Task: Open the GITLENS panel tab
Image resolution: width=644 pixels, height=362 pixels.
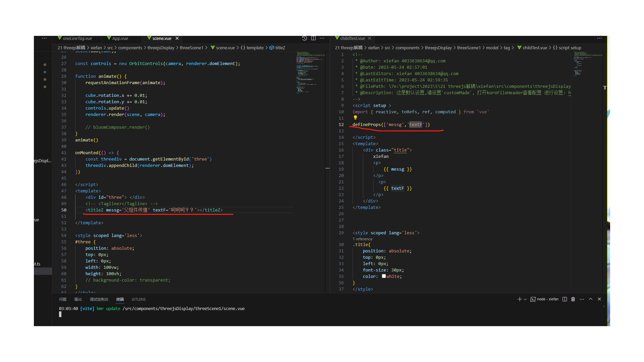Action: [x=139, y=299]
